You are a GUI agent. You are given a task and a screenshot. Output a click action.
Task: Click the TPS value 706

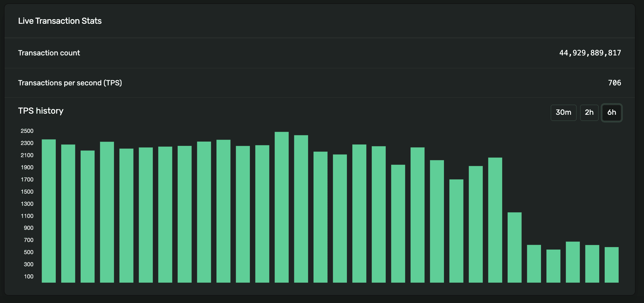[614, 83]
